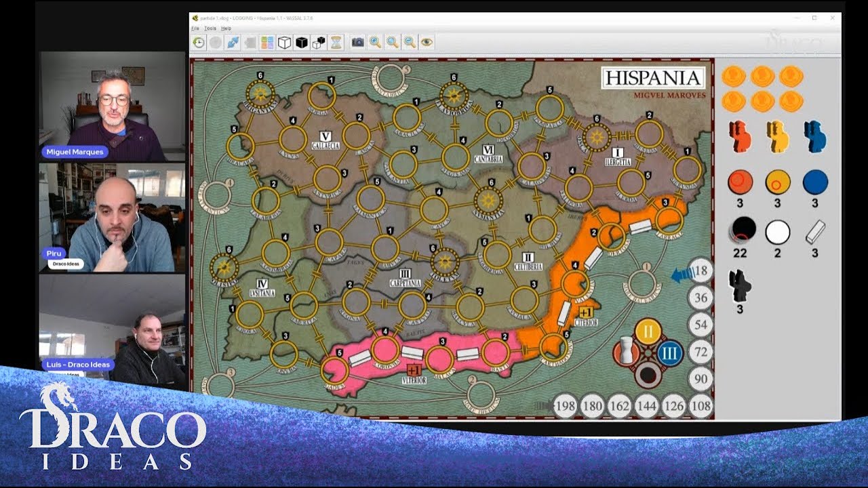
Task: Click the camera snapshot icon
Action: point(357,43)
